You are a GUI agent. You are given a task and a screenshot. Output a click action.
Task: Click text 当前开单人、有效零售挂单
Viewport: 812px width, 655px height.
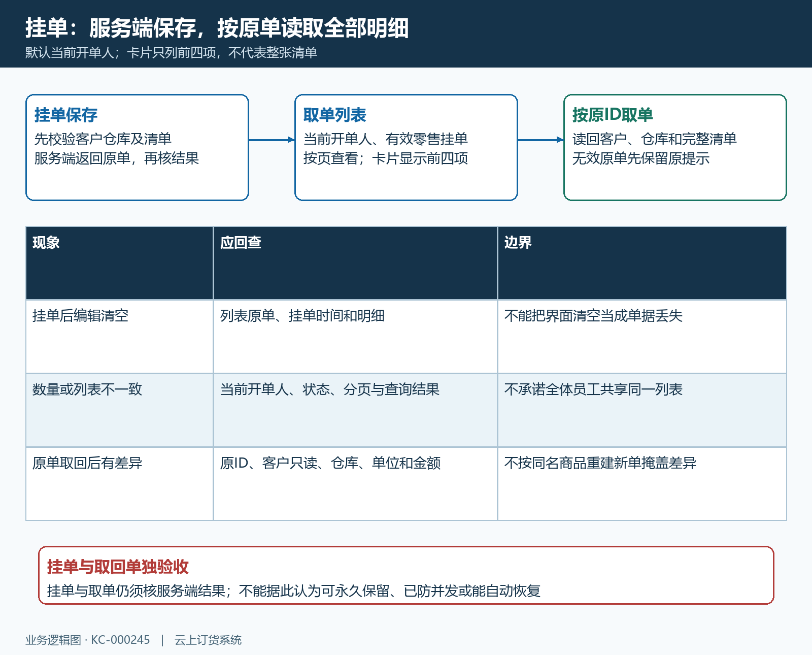386,139
